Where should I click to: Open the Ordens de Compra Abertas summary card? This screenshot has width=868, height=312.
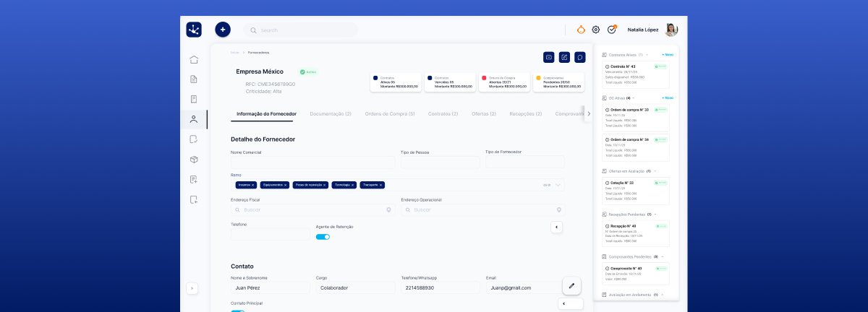(x=503, y=82)
